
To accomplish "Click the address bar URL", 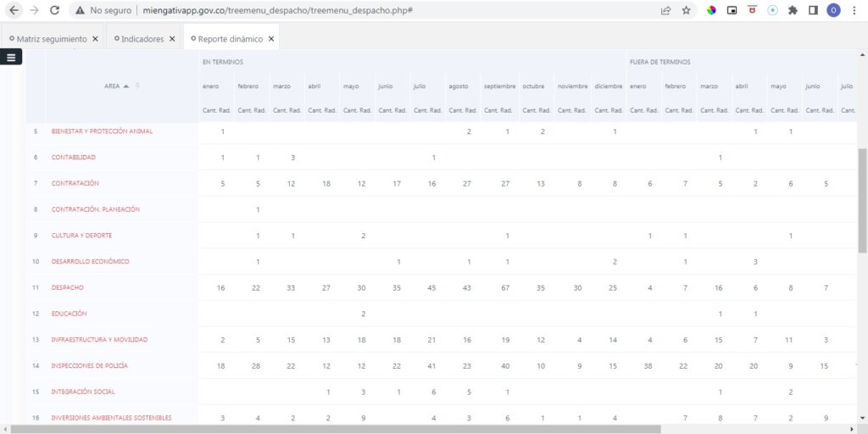I will coord(277,10).
